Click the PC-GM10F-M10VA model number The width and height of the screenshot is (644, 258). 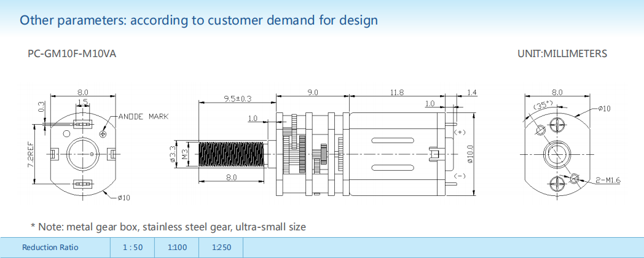(72, 54)
